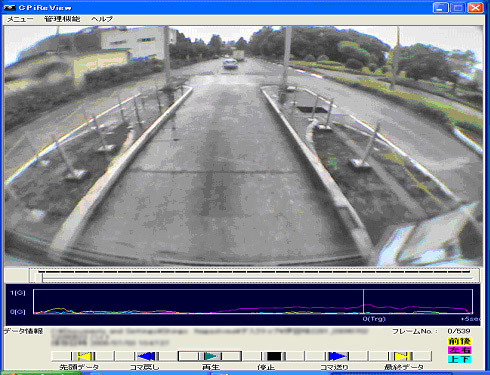Viewport: 490px width, 375px height.
Task: Click the frame position slider thumb
Action: point(39,277)
